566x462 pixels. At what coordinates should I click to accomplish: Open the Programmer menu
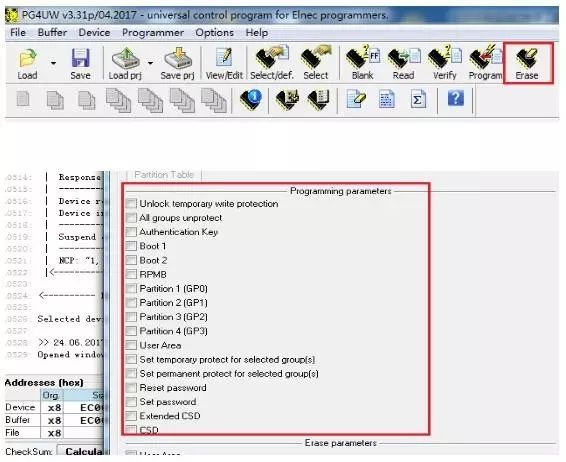153,32
